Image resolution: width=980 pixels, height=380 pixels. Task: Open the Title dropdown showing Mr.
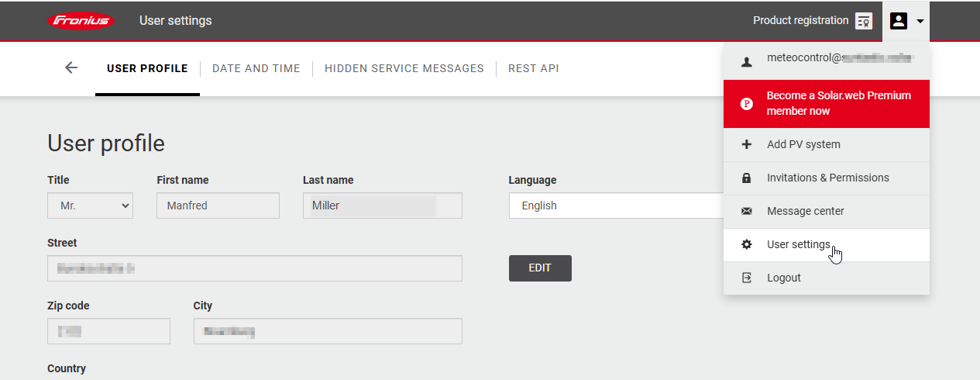click(90, 206)
